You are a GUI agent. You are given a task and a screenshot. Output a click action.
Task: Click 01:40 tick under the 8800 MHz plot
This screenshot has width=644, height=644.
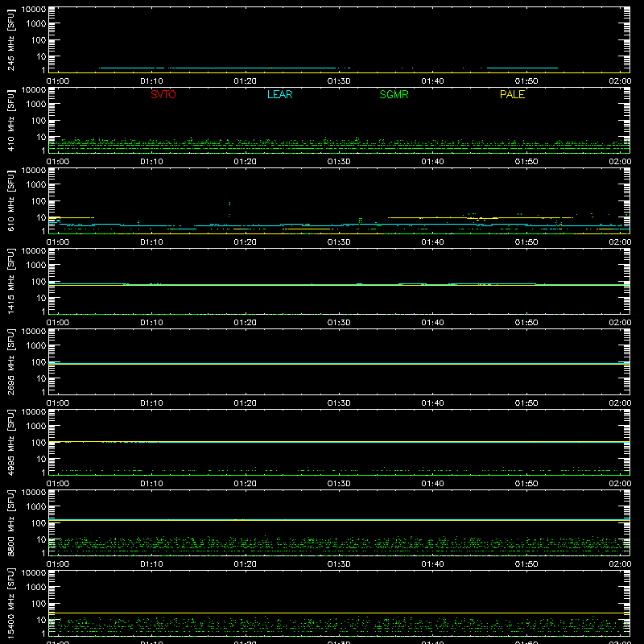pyautogui.click(x=432, y=564)
